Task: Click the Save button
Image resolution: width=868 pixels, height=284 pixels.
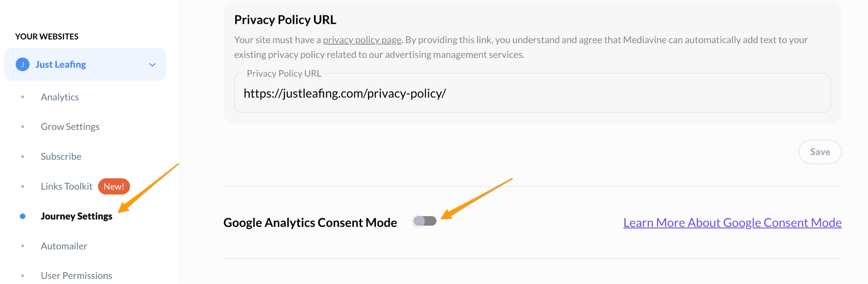Action: [x=820, y=152]
